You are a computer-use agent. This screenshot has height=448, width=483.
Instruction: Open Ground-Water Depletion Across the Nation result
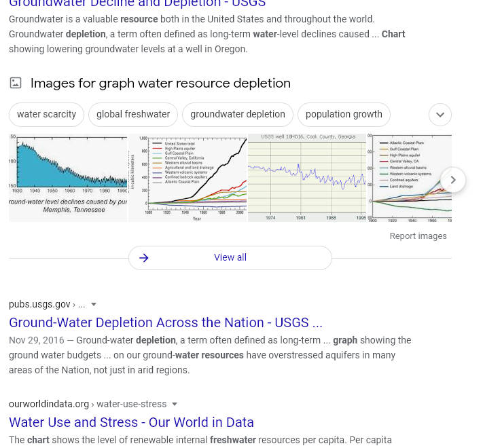pyautogui.click(x=166, y=323)
